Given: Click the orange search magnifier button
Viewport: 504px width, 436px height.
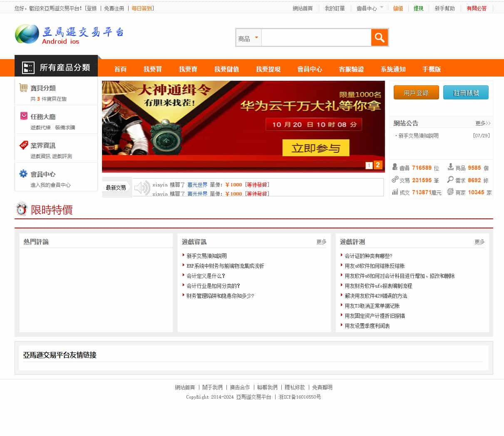Looking at the screenshot, I should [x=379, y=38].
